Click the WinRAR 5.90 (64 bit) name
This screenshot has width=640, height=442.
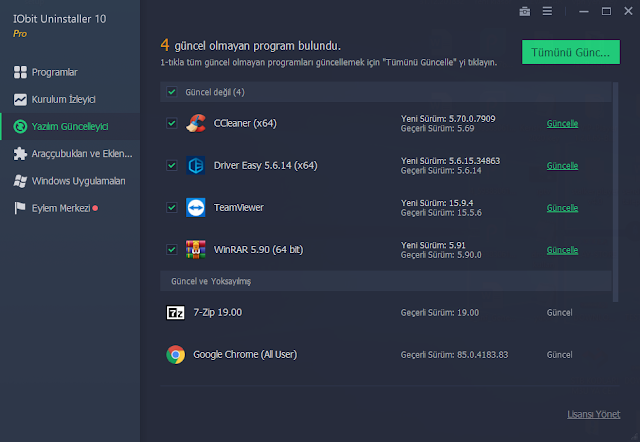258,249
